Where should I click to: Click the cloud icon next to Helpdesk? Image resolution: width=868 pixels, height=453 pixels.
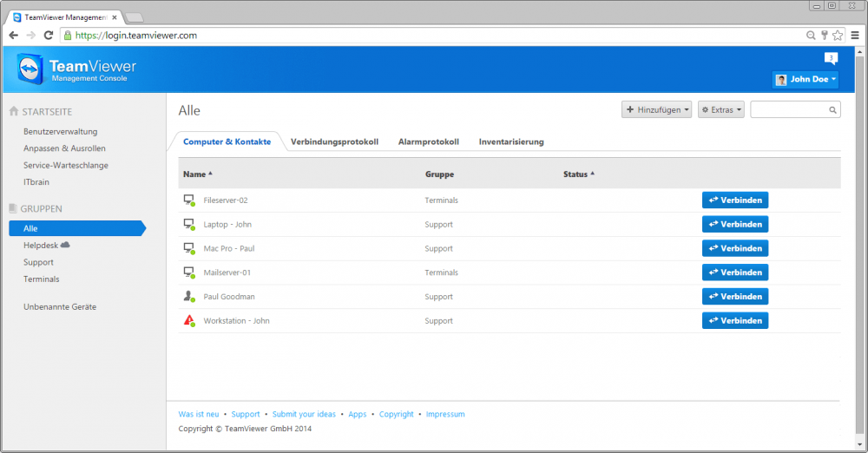point(65,244)
